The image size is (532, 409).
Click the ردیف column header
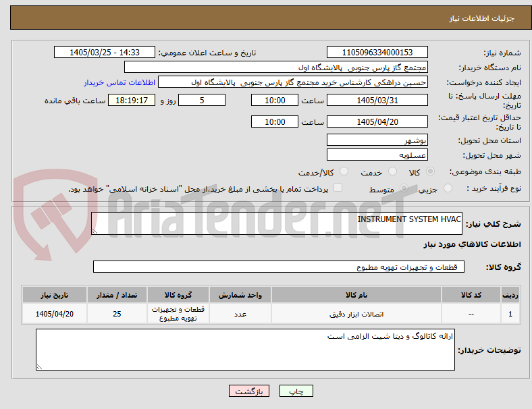click(510, 295)
